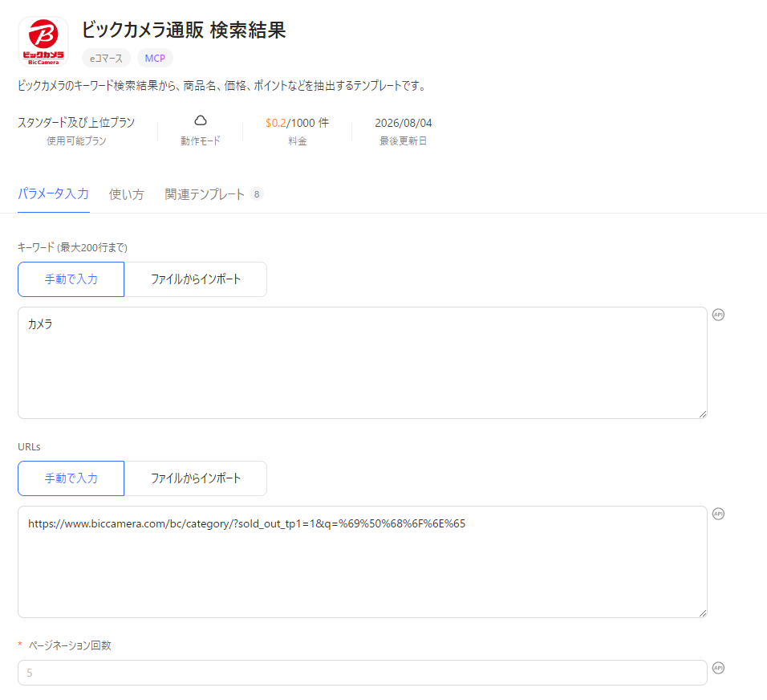Click the BicCamera logo thumbnail
The image size is (767, 700).
43,42
